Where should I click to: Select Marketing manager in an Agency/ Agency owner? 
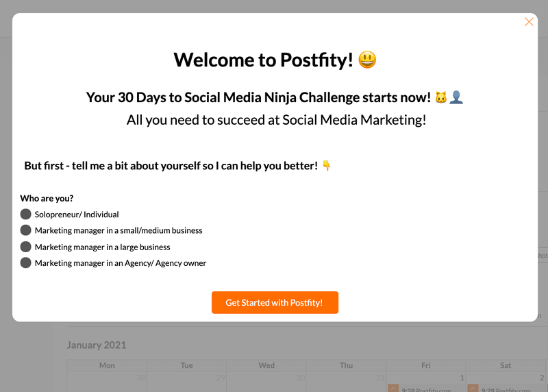(x=26, y=263)
